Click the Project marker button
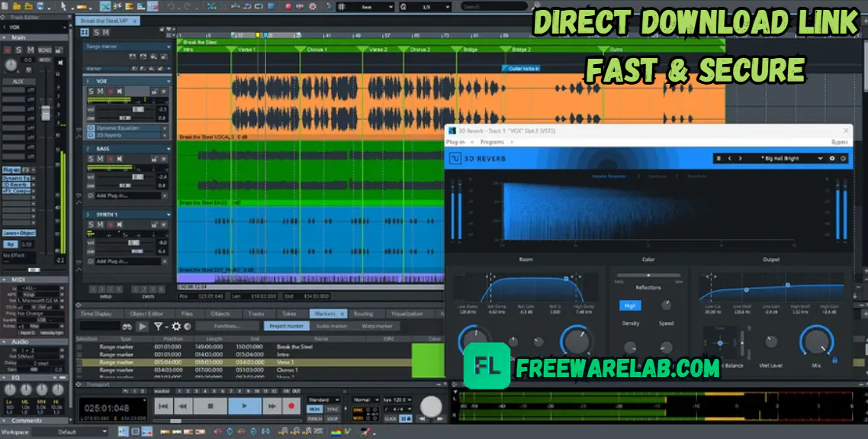Image resolution: width=868 pixels, height=439 pixels. [x=286, y=327]
